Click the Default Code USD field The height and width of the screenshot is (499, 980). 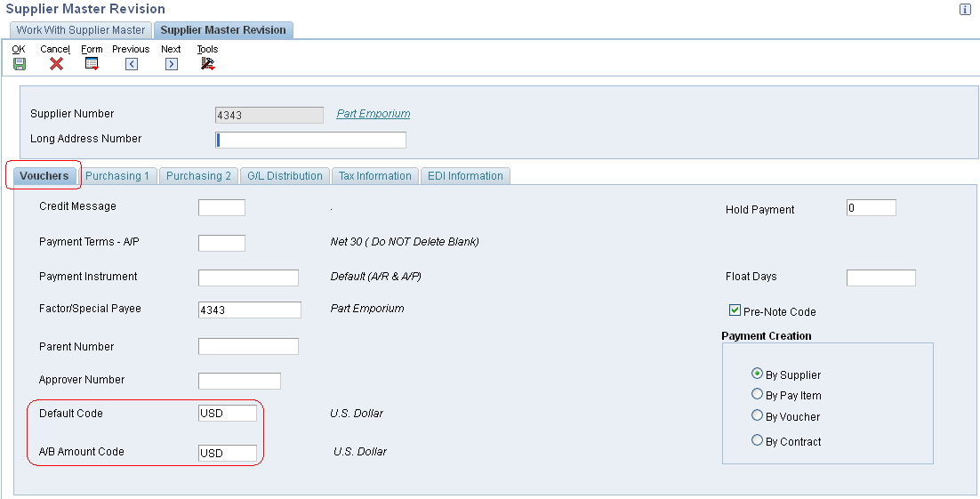click(x=228, y=414)
